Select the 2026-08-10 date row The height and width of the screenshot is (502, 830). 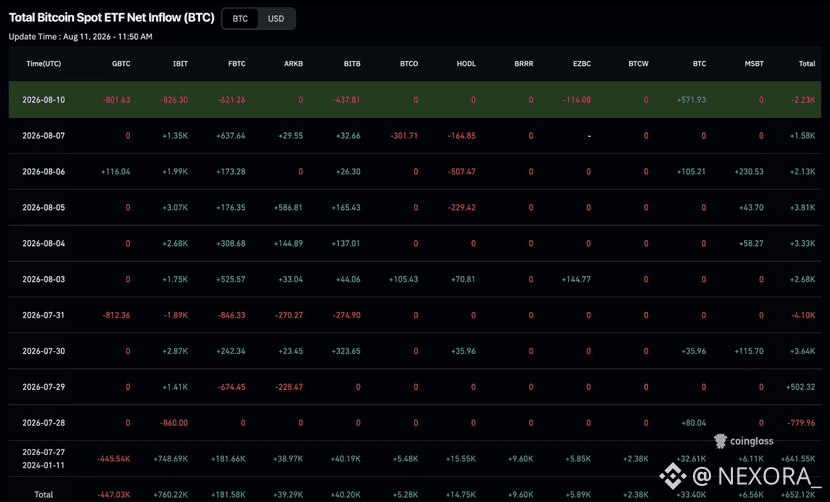click(x=414, y=100)
